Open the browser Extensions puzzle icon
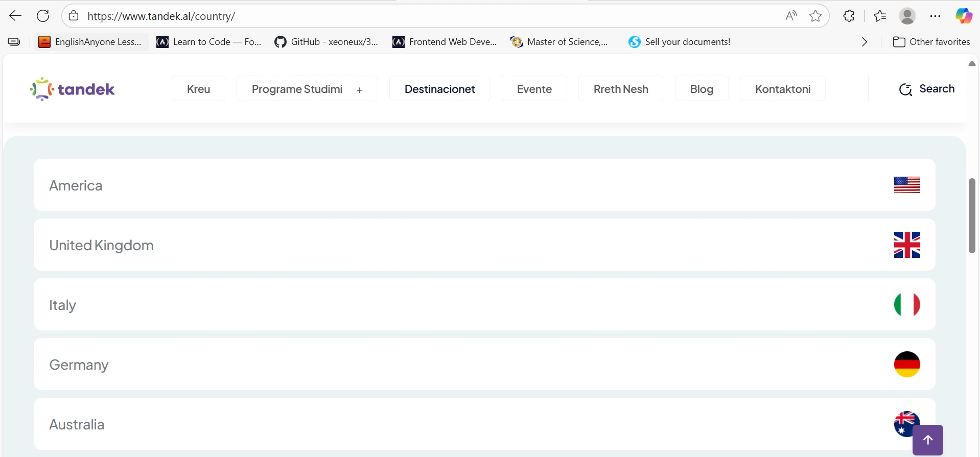Screen dimensions: 980x457 (x=849, y=16)
